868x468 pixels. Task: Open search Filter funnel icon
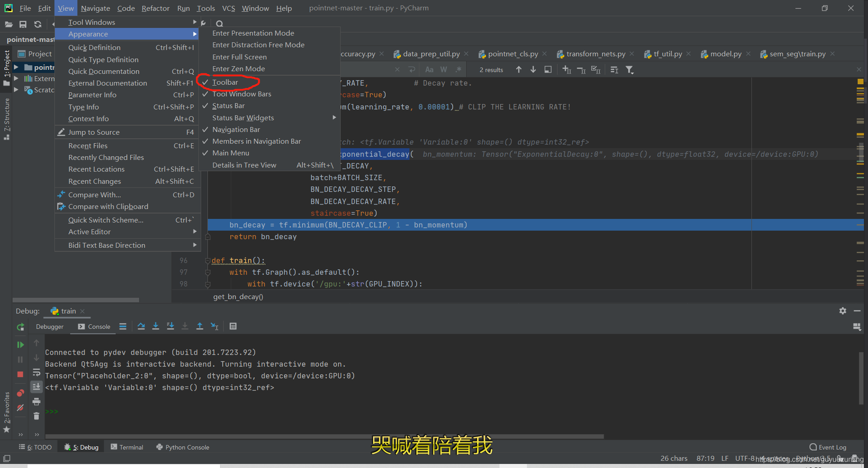630,69
